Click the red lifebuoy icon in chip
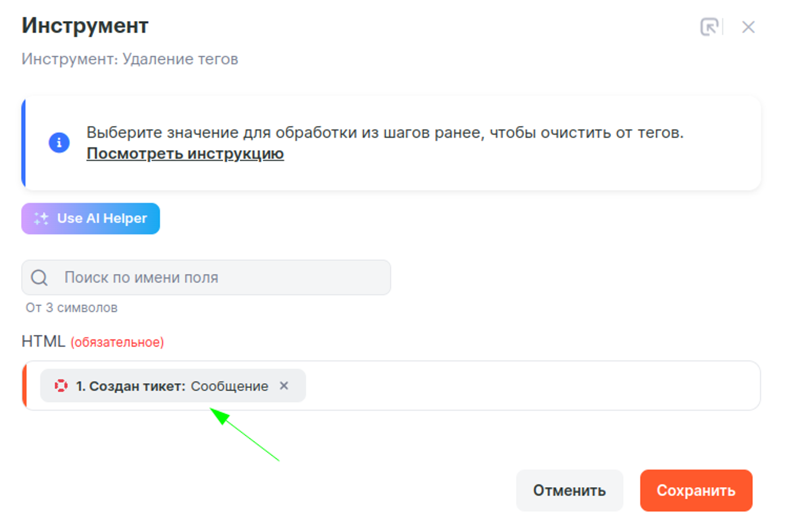Image resolution: width=786 pixels, height=532 pixels. (x=61, y=386)
